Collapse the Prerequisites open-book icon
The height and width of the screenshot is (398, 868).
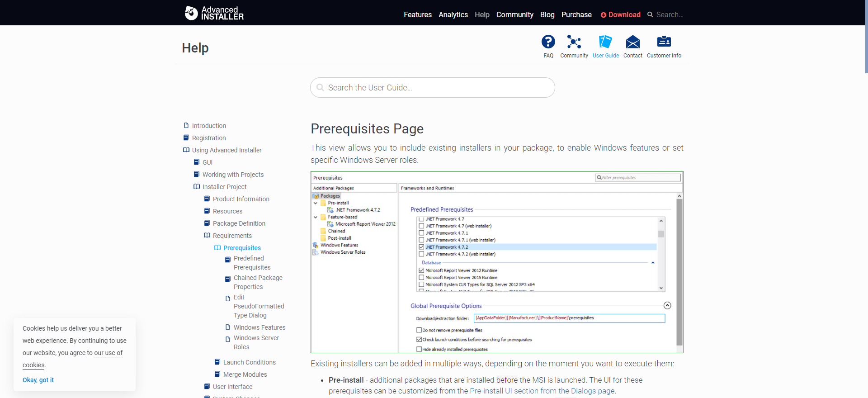217,247
